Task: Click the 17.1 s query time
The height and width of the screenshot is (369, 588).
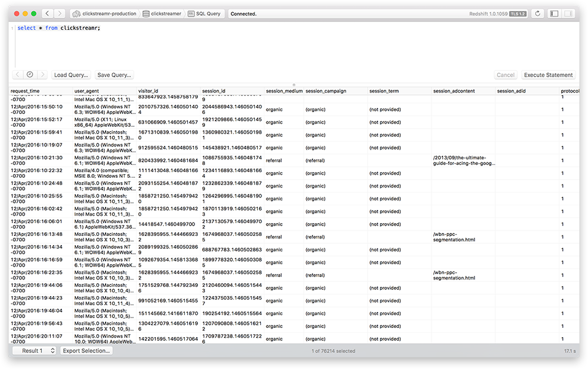Action: click(x=570, y=351)
